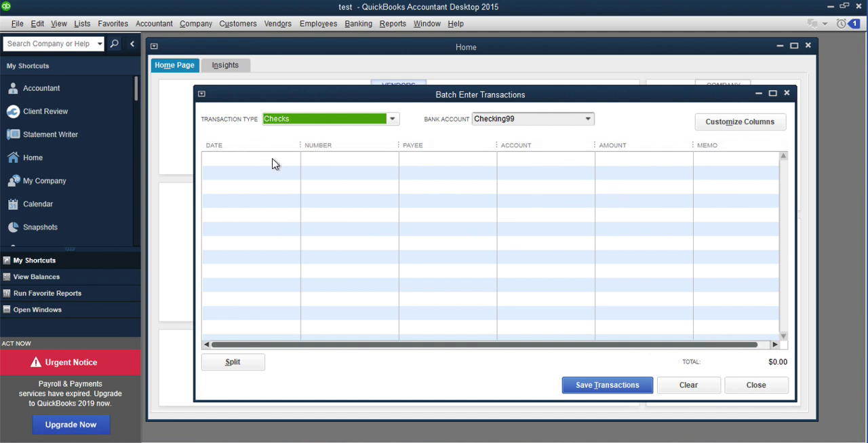Click the grid's scroll up arrow
The height and width of the screenshot is (443, 868).
click(783, 156)
